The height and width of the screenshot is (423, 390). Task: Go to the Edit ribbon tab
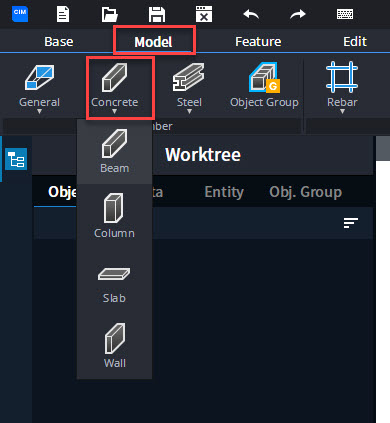coord(355,42)
